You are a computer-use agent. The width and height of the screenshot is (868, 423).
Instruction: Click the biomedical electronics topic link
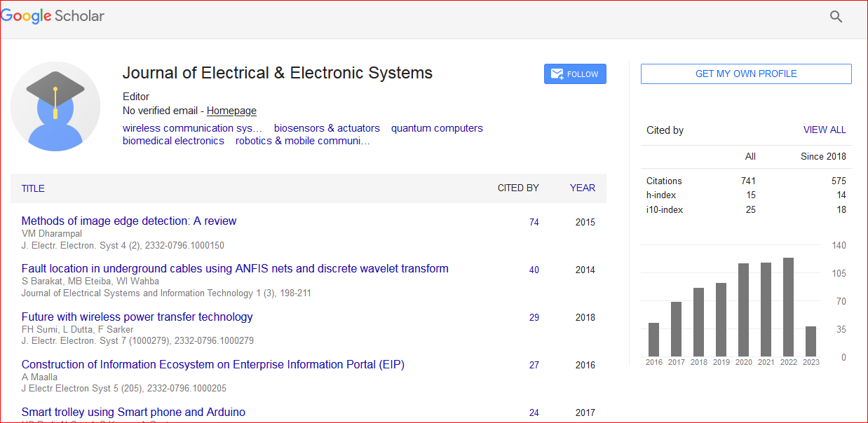173,141
